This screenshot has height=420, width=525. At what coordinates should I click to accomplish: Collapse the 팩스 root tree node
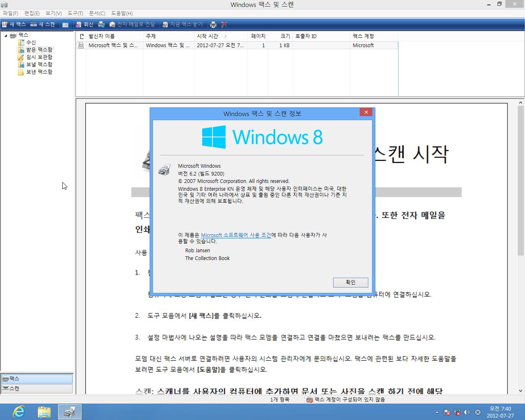(x=6, y=35)
